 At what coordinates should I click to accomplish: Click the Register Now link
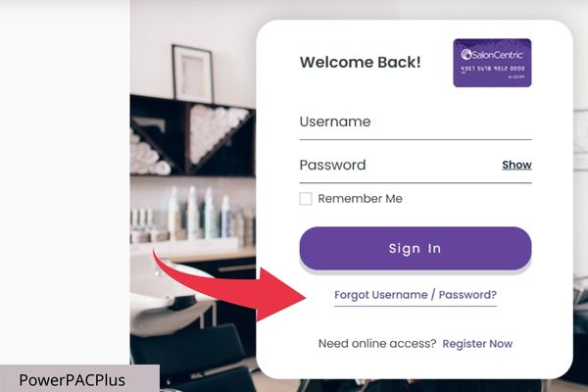coord(477,344)
